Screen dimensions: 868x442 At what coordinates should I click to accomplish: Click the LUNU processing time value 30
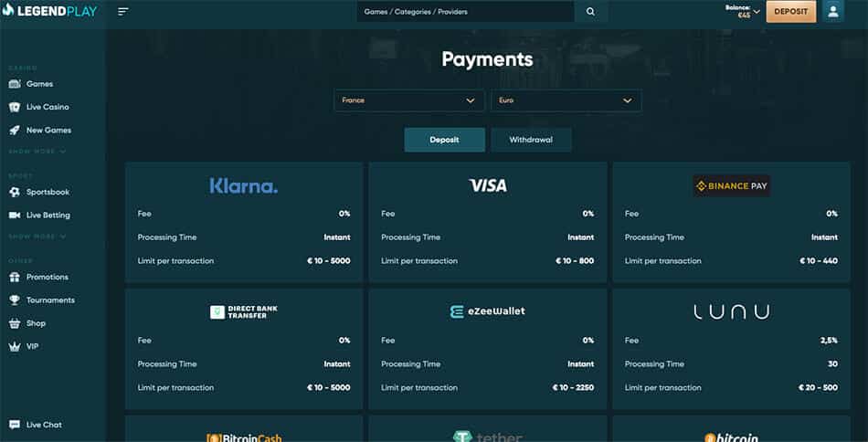[832, 364]
